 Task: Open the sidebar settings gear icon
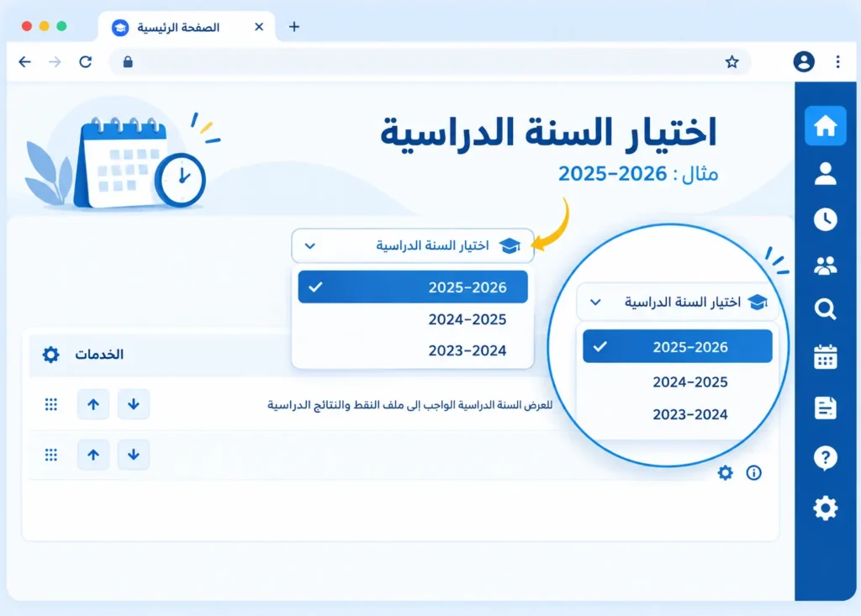point(826,508)
